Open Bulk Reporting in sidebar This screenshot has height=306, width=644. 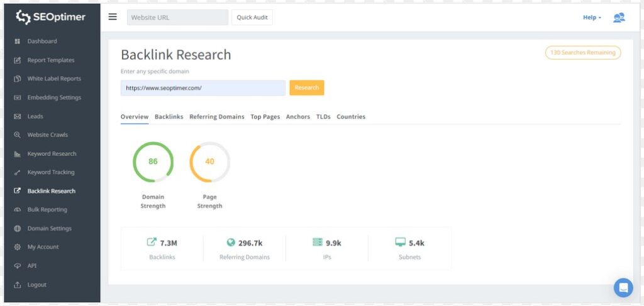(x=47, y=210)
